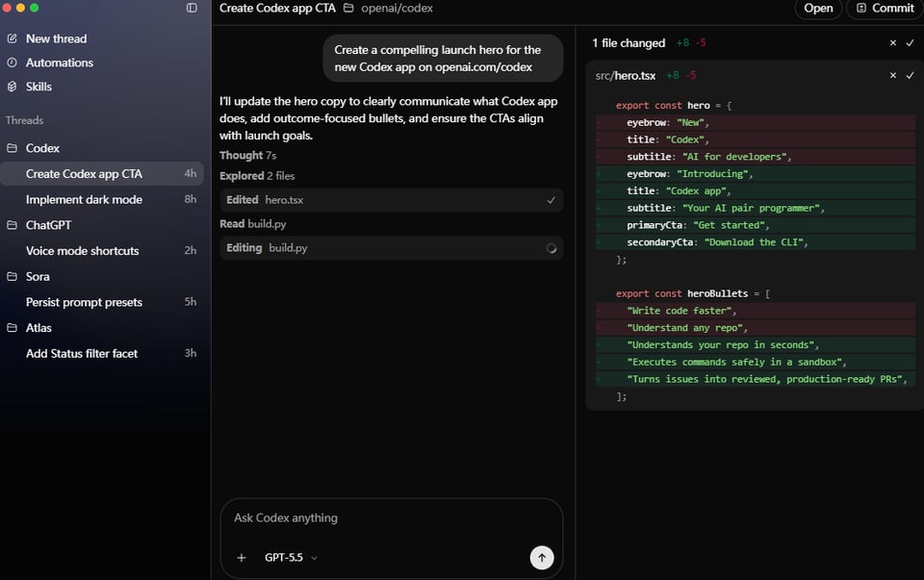Open the Persist prompt presets thread

[x=102, y=302]
